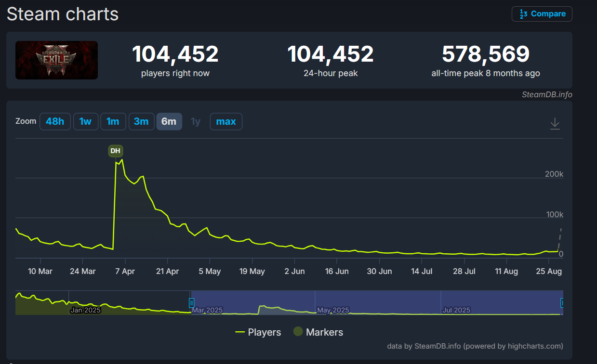Toggle the Markers series in legend
The width and height of the screenshot is (597, 364).
[x=318, y=332]
